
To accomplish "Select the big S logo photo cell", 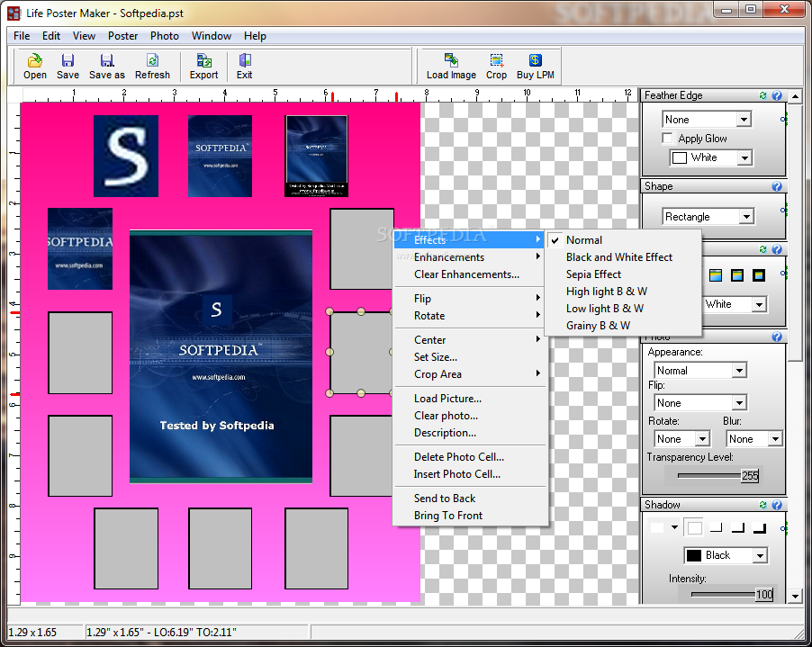I will [126, 156].
